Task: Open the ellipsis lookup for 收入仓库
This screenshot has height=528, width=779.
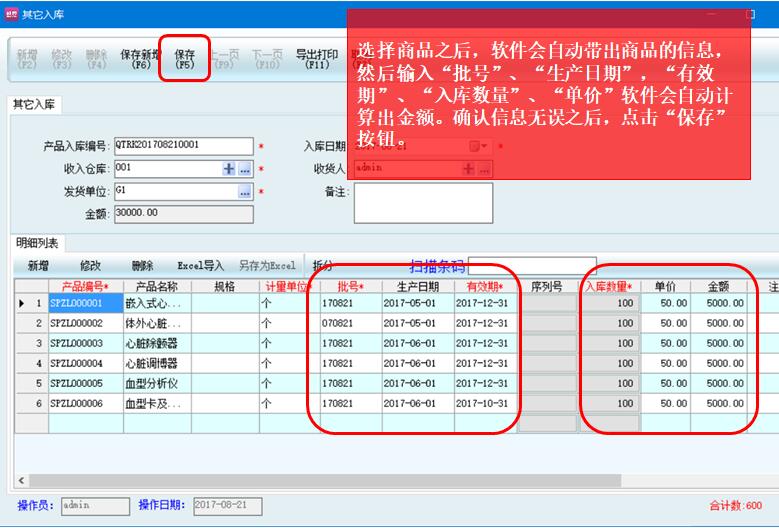Action: pyautogui.click(x=245, y=168)
